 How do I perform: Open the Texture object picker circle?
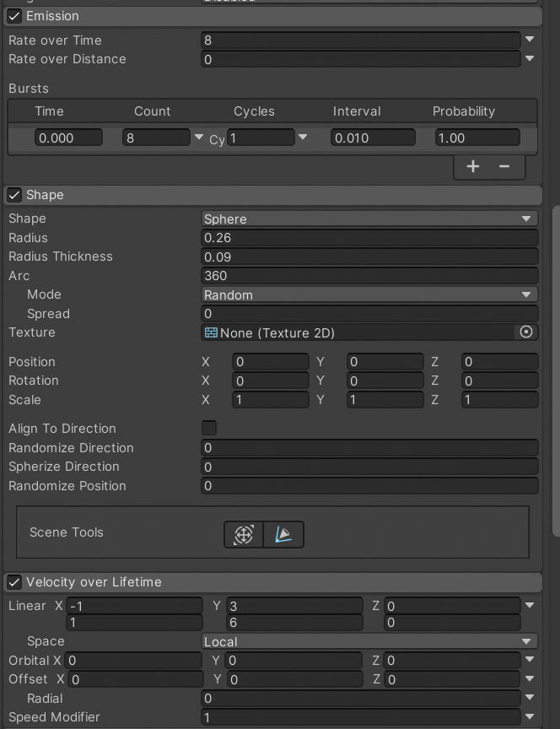click(x=526, y=332)
